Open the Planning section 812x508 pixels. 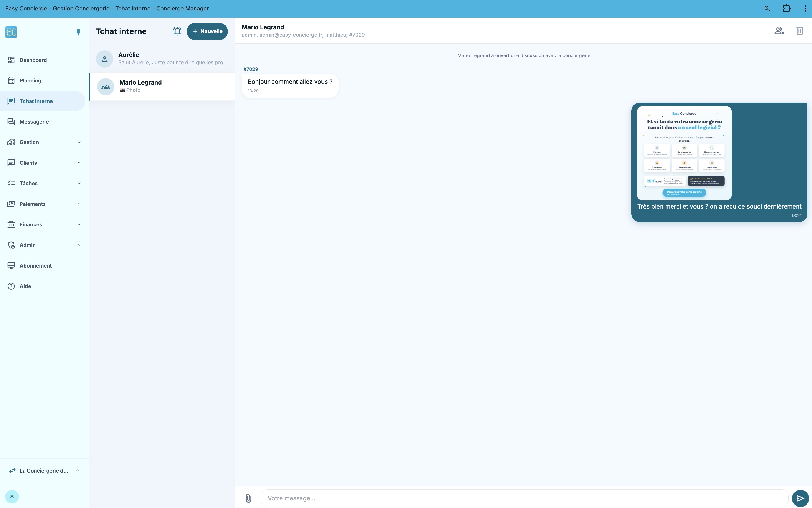tap(43, 81)
